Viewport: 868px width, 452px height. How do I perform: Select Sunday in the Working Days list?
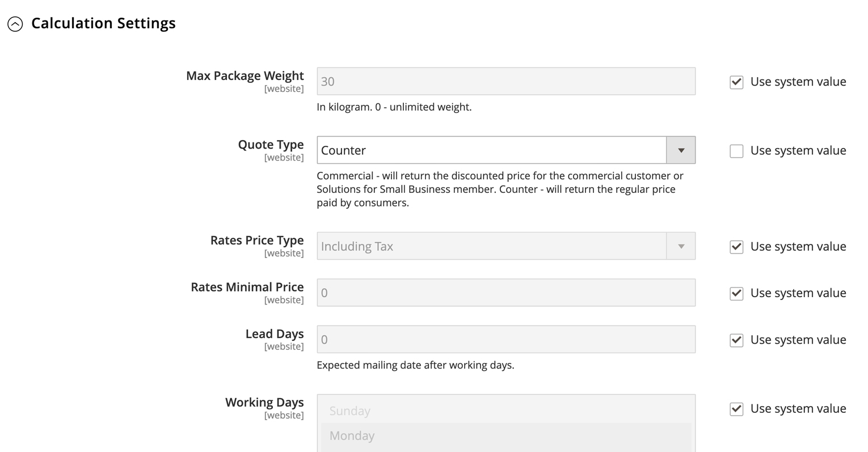[x=350, y=411]
